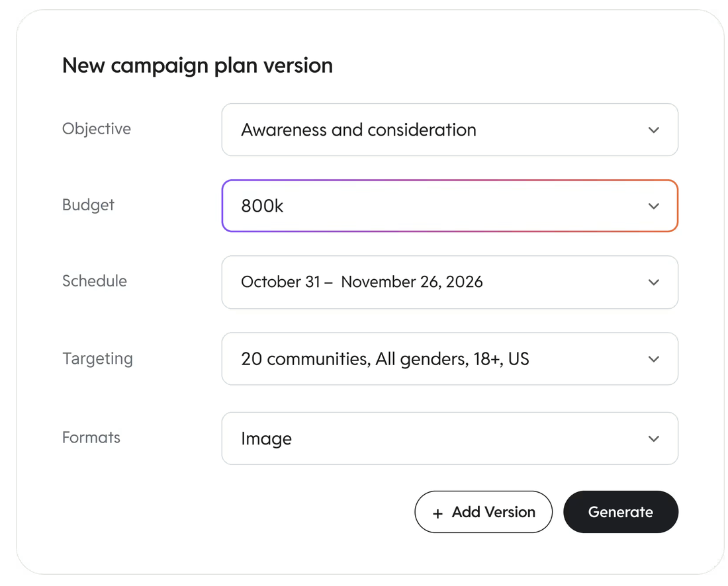Viewport: 728px width, 586px height.
Task: Click the Objective label
Action: click(x=97, y=128)
